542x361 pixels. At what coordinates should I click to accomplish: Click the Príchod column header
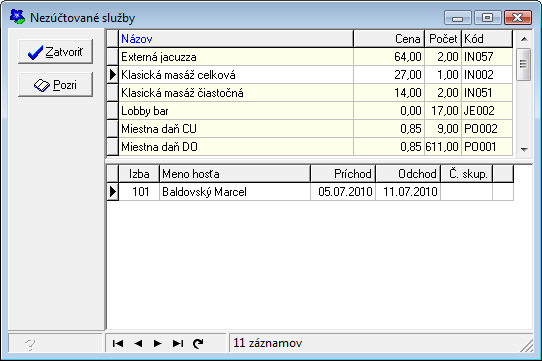343,174
